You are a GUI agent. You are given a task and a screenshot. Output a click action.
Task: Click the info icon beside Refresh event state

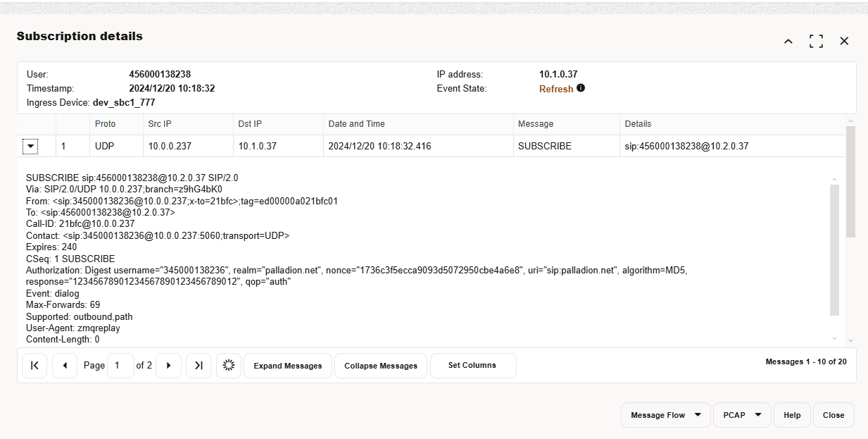pyautogui.click(x=581, y=88)
